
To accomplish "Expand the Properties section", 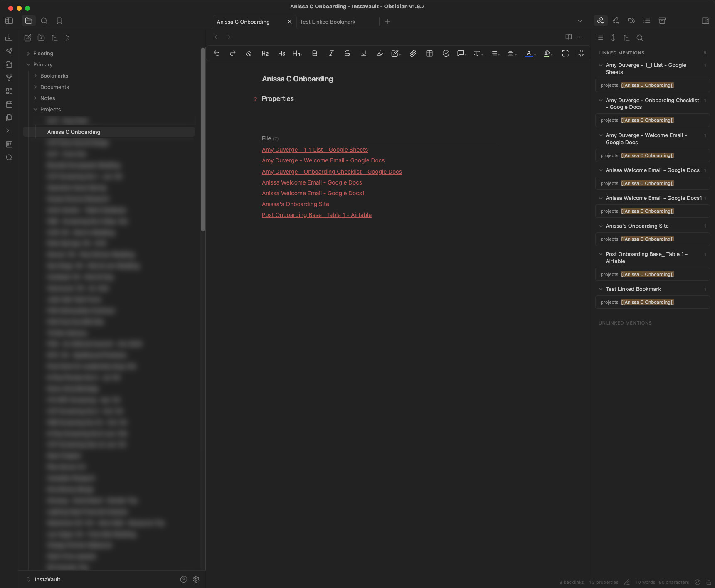I will pos(256,99).
